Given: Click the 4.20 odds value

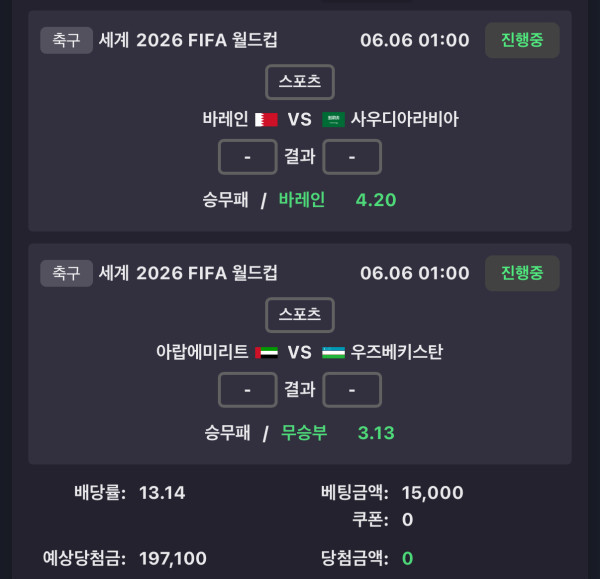Looking at the screenshot, I should click(376, 200).
